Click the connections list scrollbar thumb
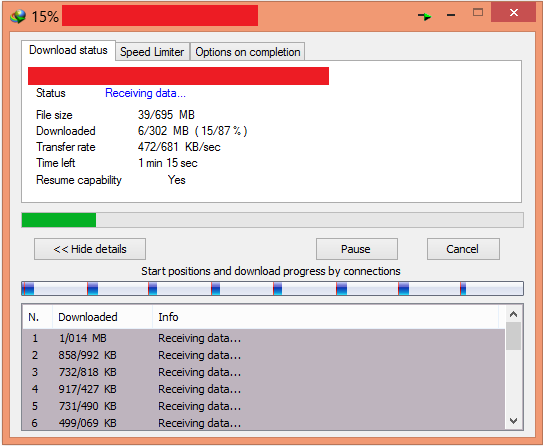Screen dimensions: 543x446 [513, 336]
